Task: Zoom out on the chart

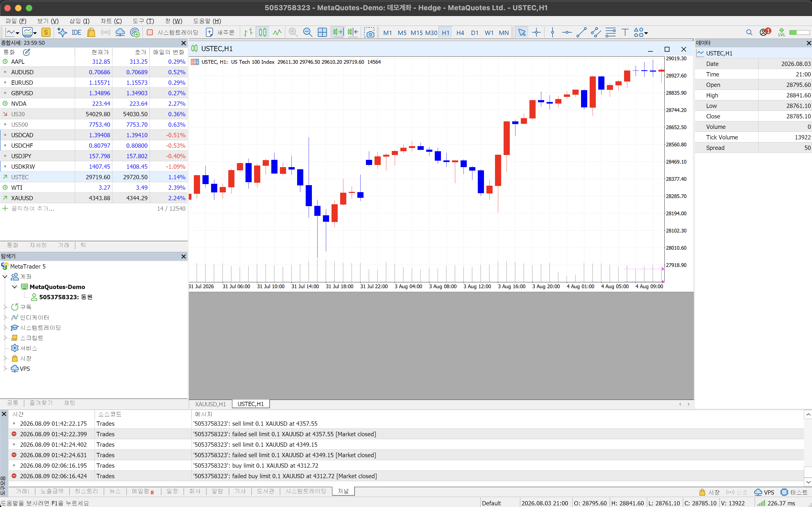Action: coord(308,33)
